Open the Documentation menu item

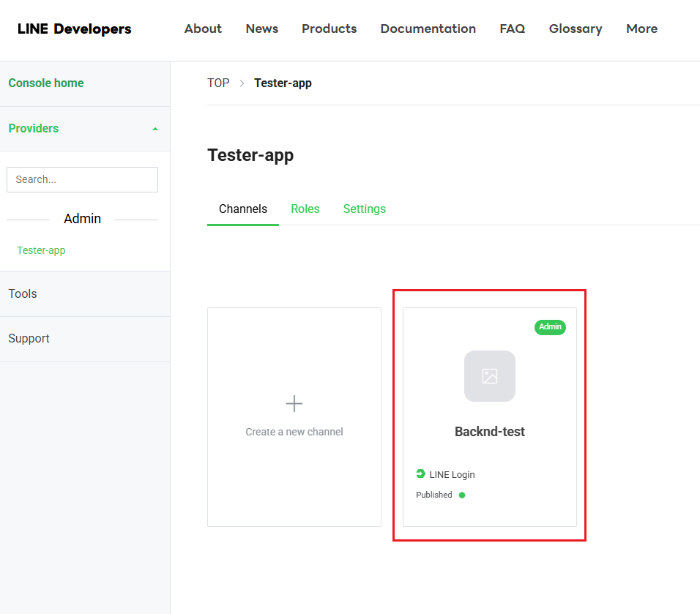pyautogui.click(x=428, y=29)
